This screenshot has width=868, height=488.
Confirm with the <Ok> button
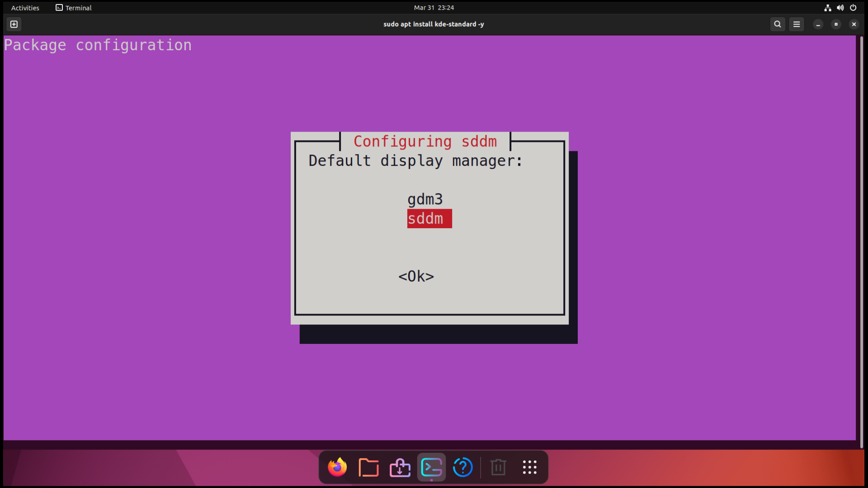coord(416,276)
